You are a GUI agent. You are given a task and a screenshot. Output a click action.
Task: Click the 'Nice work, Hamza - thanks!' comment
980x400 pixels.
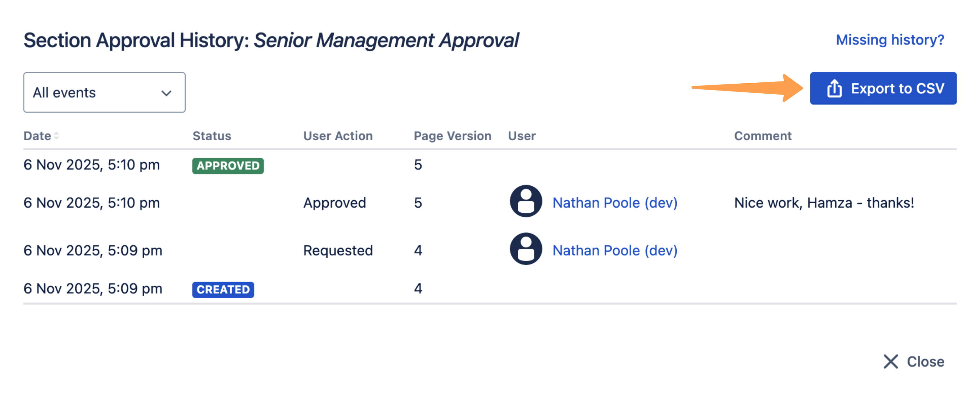(x=824, y=203)
